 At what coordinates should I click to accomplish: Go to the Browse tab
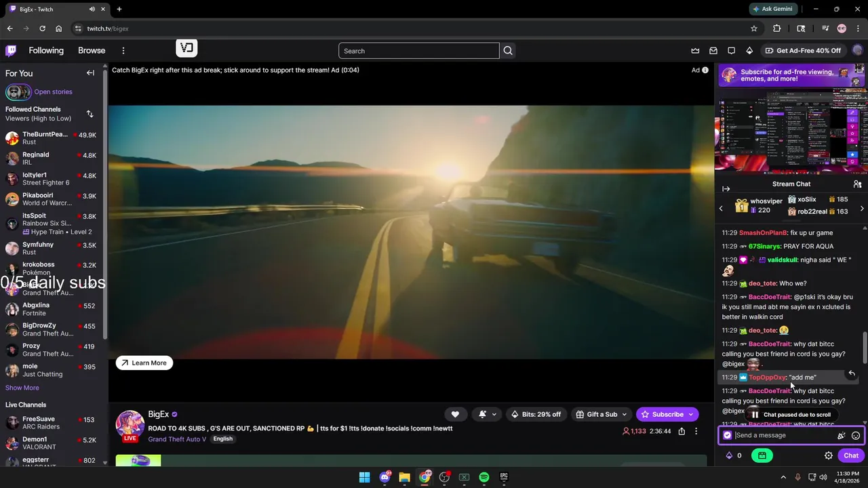click(x=92, y=51)
